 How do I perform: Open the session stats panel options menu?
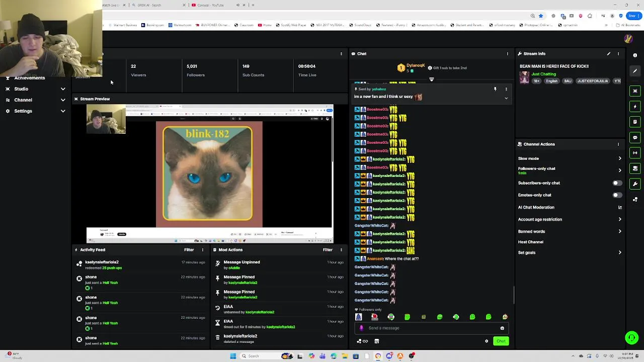tap(341, 54)
